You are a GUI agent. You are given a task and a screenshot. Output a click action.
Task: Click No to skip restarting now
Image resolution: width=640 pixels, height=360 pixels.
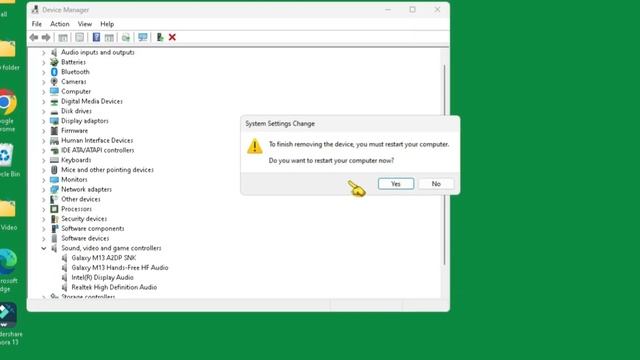(x=436, y=184)
